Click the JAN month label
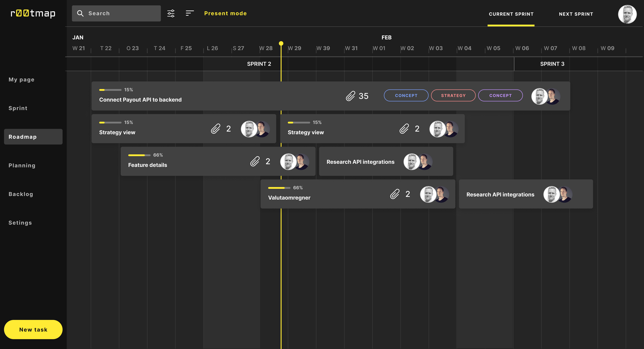Image resolution: width=644 pixels, height=349 pixels. click(78, 38)
